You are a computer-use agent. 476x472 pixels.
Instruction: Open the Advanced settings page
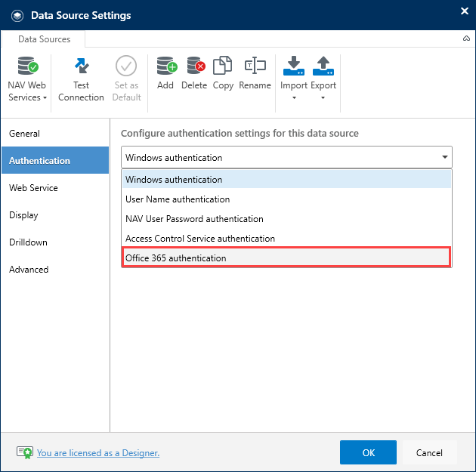pos(55,270)
